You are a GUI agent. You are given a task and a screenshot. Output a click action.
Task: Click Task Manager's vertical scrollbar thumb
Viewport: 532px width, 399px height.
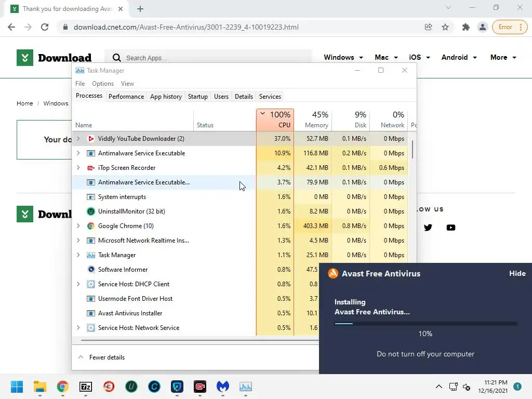click(x=413, y=149)
